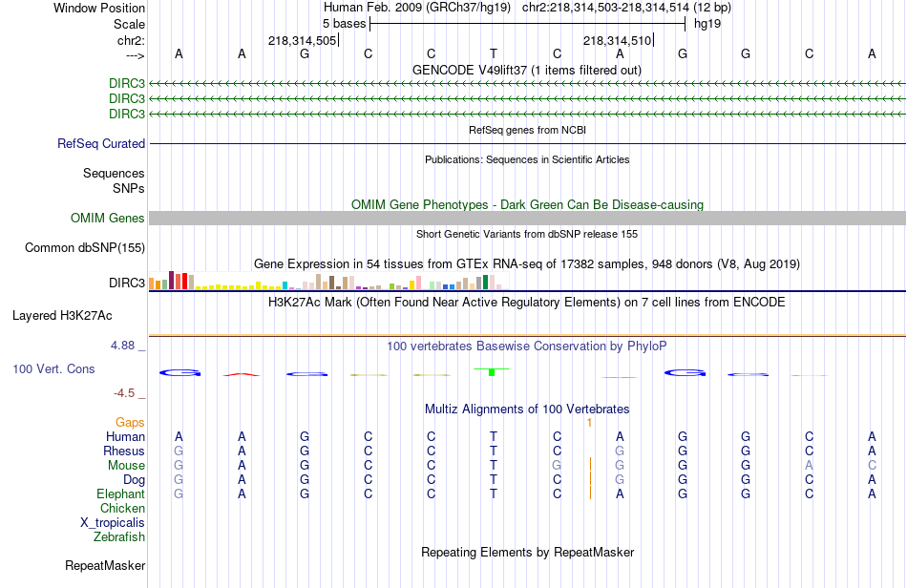Click the green T bar in PhyloP track
The height and width of the screenshot is (588, 907).
[x=492, y=371]
